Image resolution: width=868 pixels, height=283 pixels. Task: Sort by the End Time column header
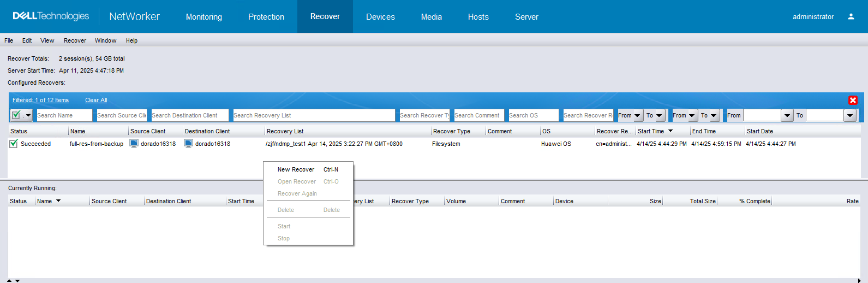(717, 131)
